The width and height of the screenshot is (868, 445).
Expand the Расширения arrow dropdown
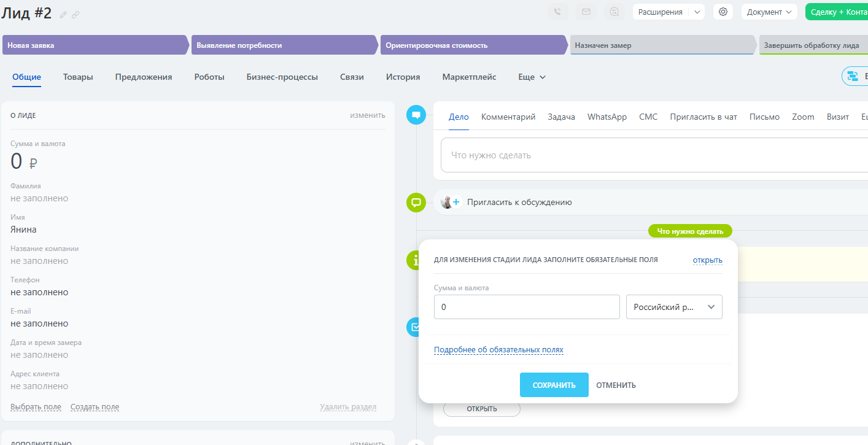tap(697, 12)
